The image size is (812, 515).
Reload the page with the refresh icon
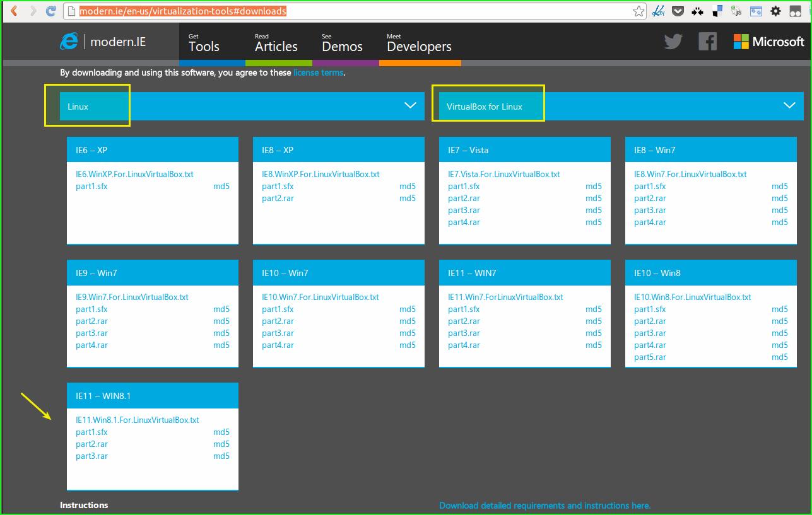tap(51, 11)
